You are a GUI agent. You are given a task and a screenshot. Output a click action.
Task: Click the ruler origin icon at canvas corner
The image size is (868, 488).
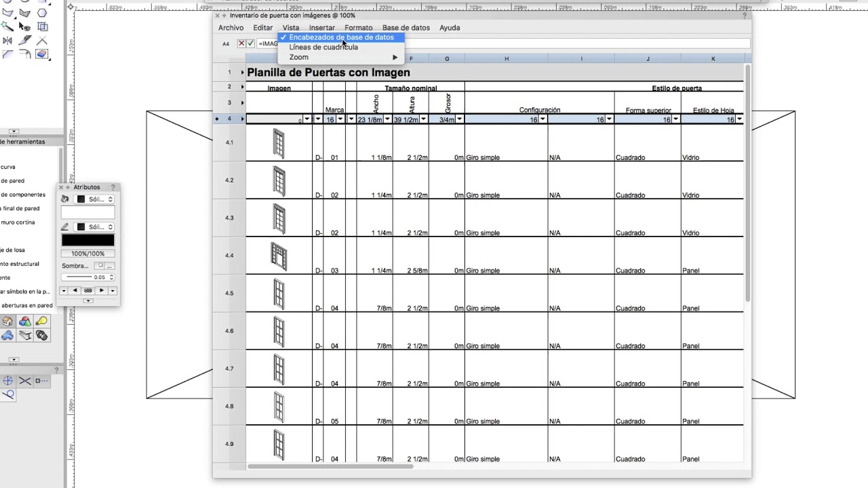pyautogui.click(x=71, y=7)
